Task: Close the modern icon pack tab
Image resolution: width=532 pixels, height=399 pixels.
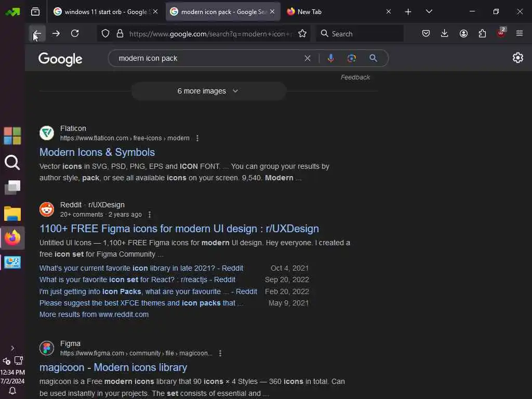Action: (272, 12)
